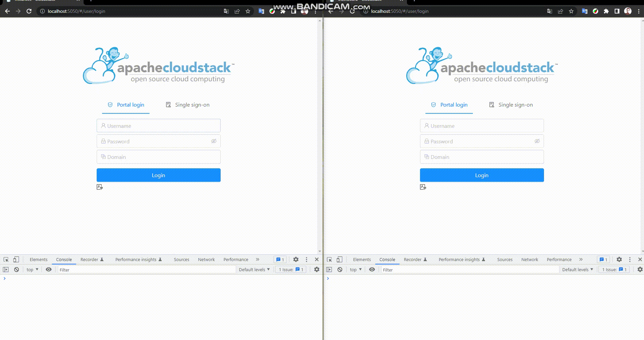Clear console in right DevTools

340,270
